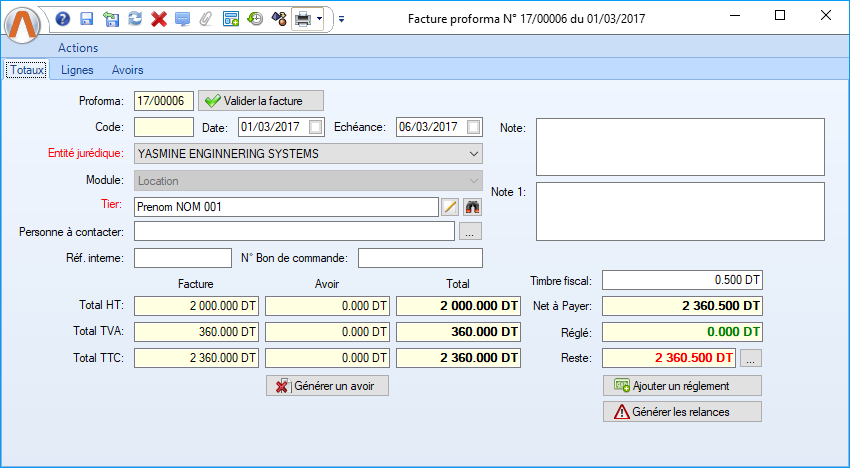
Task: Click the refresh arrows icon in toolbar
Action: click(134, 19)
